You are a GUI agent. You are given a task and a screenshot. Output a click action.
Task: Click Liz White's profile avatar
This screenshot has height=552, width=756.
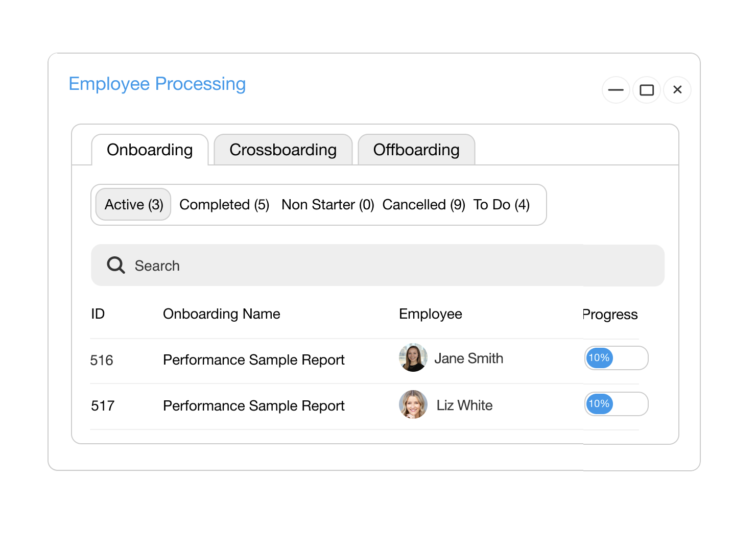pos(413,404)
